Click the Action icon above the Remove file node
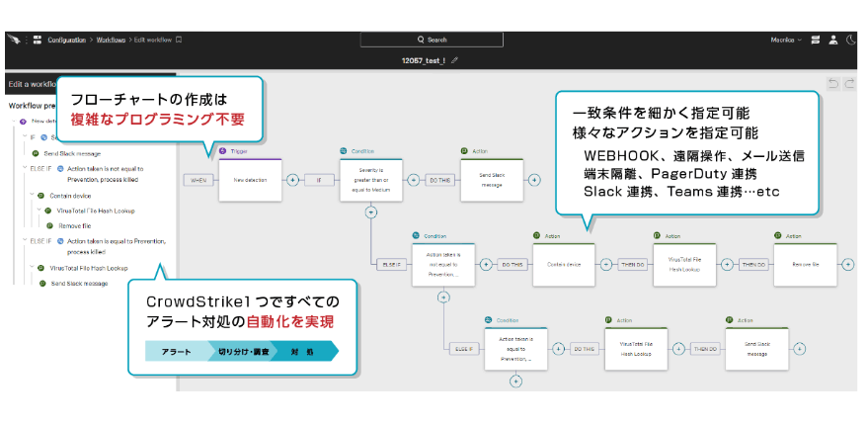Viewport: 868px width, 425px height. pos(778,235)
